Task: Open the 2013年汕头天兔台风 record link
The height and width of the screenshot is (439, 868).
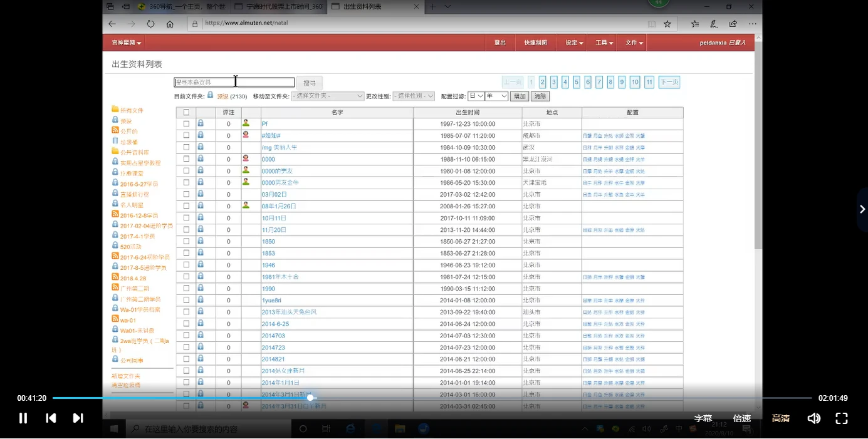Action: [x=289, y=312]
